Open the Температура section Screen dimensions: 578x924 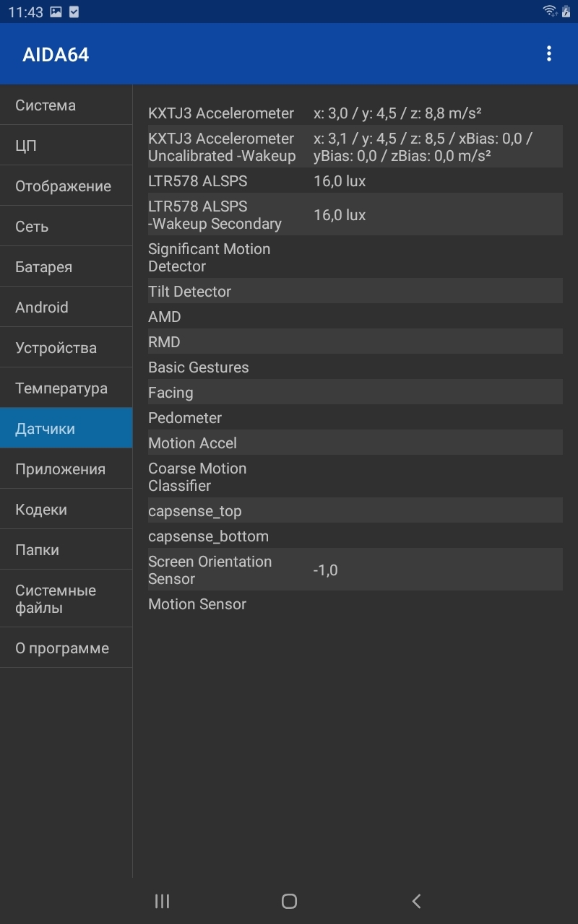point(66,388)
